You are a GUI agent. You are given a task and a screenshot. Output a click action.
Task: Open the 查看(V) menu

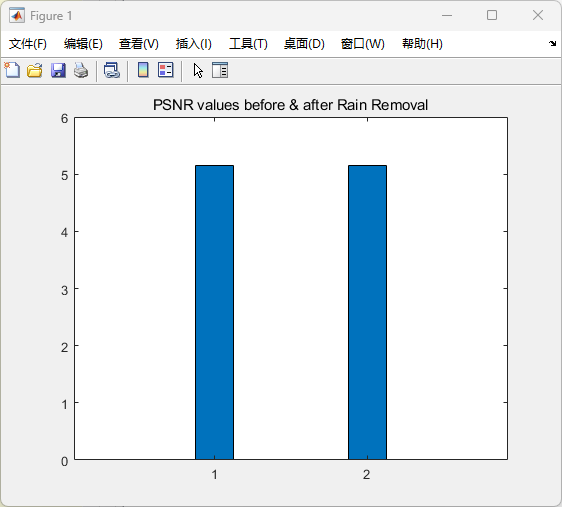[x=139, y=44]
